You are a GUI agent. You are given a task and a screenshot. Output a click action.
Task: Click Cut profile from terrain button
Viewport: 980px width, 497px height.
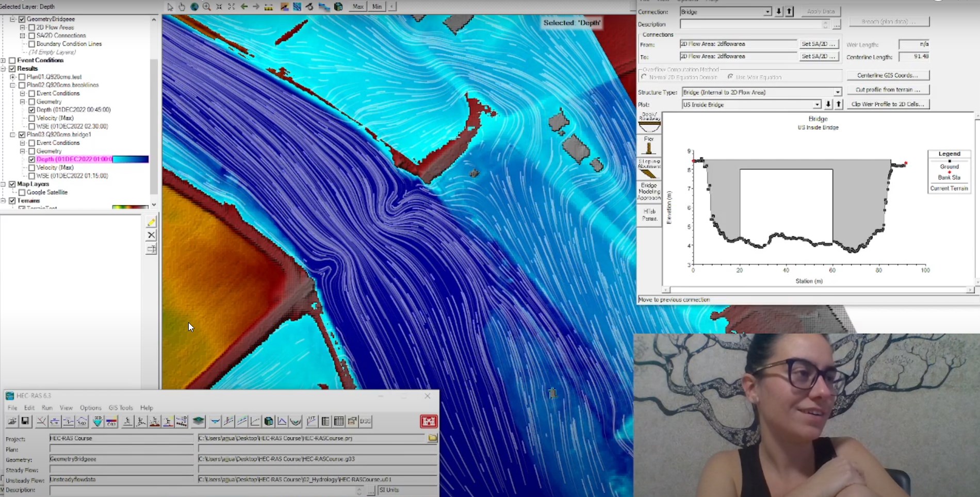tap(888, 90)
